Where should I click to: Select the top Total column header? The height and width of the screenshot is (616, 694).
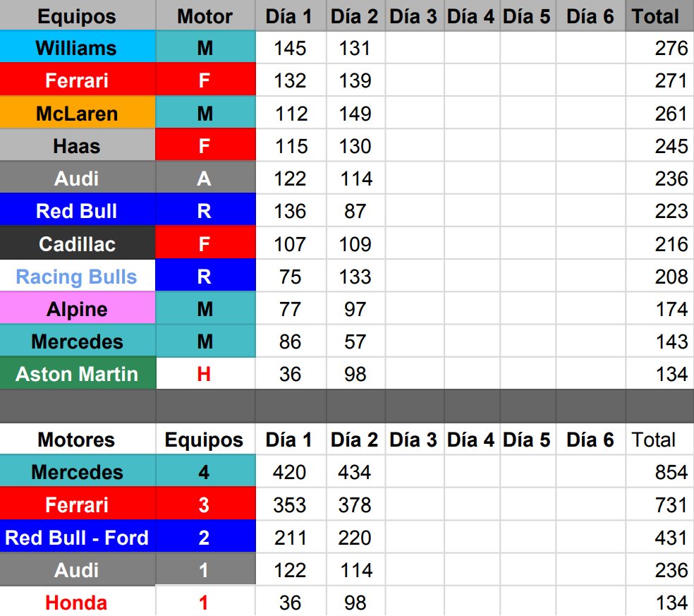(659, 16)
